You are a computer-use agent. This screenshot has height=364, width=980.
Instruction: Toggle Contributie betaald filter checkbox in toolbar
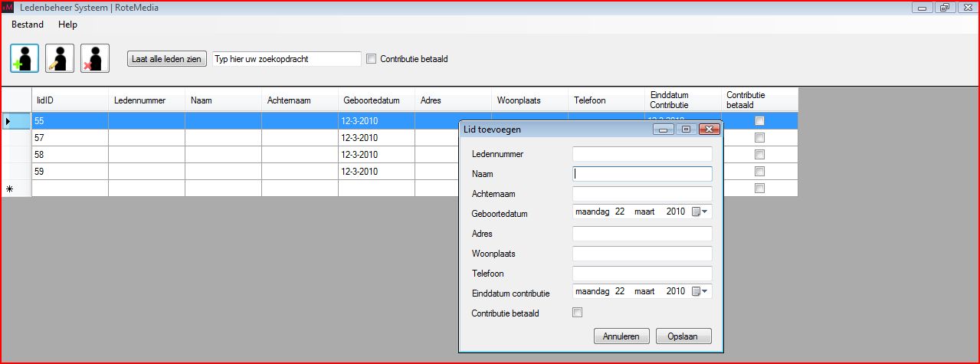click(x=372, y=59)
